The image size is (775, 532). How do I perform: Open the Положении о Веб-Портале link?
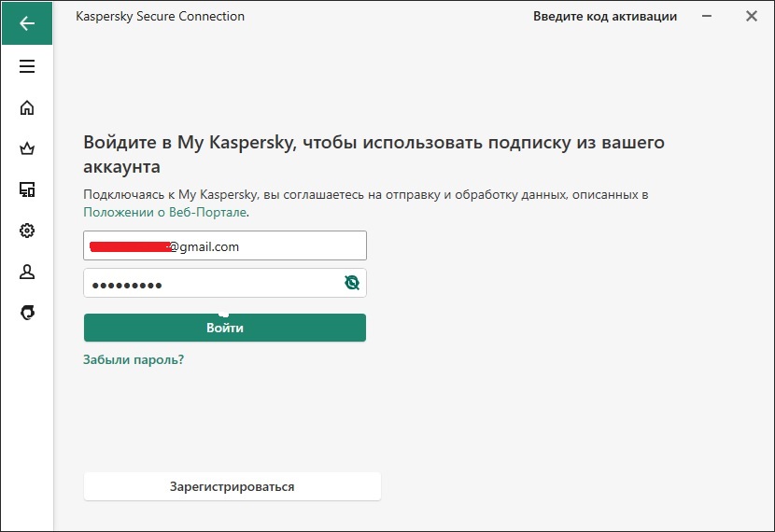coord(165,213)
